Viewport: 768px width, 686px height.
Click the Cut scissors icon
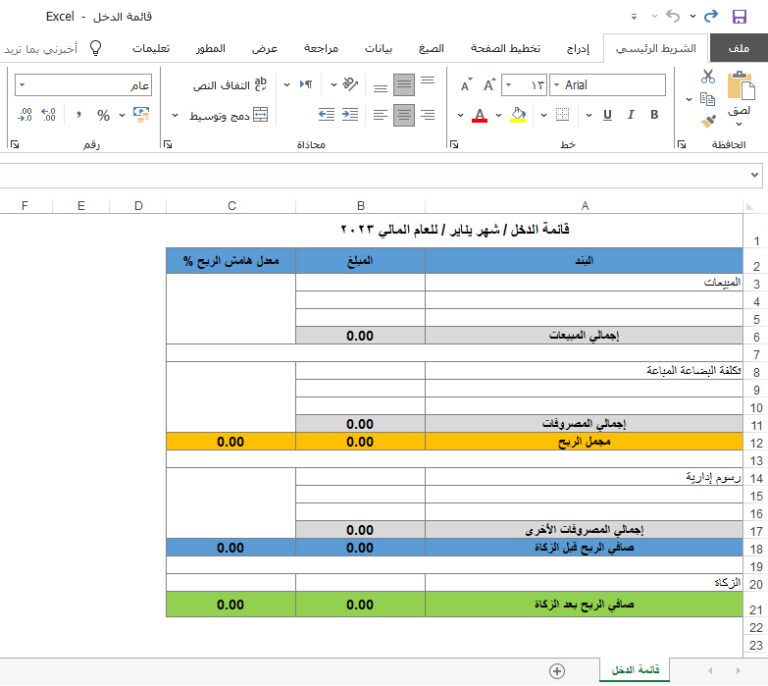point(708,77)
